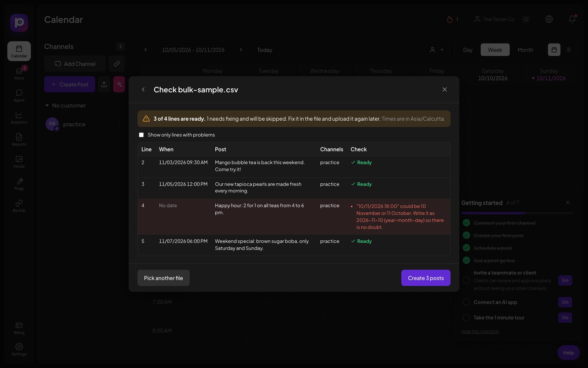Image resolution: width=588 pixels, height=368 pixels.
Task: Check off Connect an AI app
Action: pyautogui.click(x=466, y=302)
